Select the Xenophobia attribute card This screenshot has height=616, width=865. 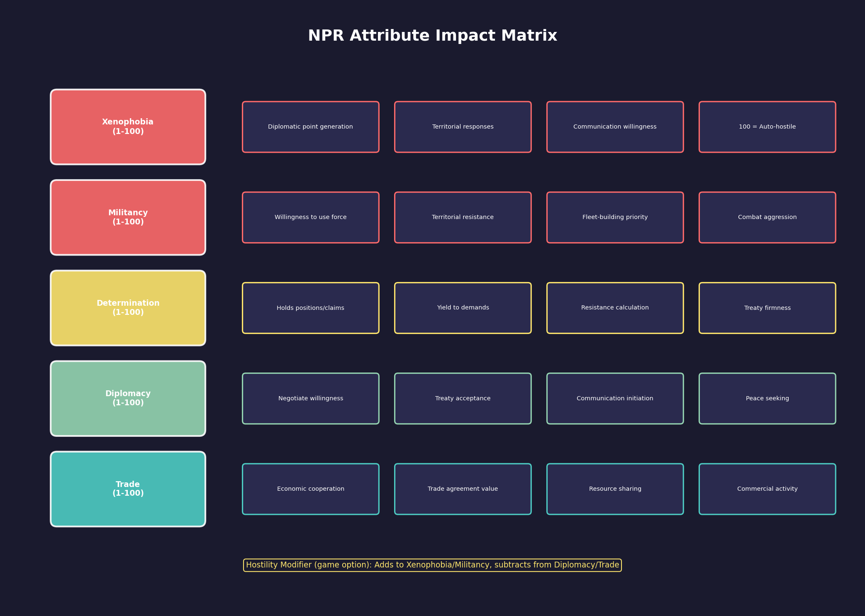click(128, 127)
